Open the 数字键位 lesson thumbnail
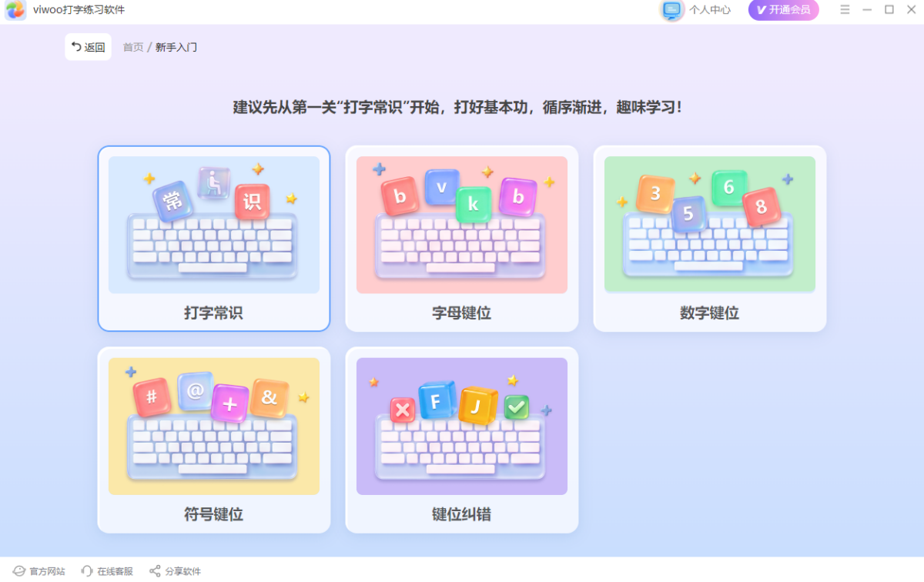 710,225
